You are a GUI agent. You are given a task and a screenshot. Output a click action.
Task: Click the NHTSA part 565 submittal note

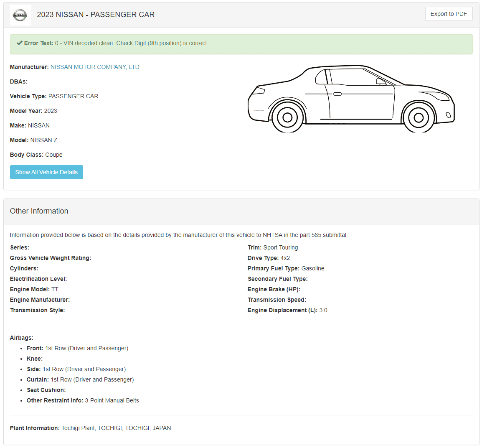178,235
